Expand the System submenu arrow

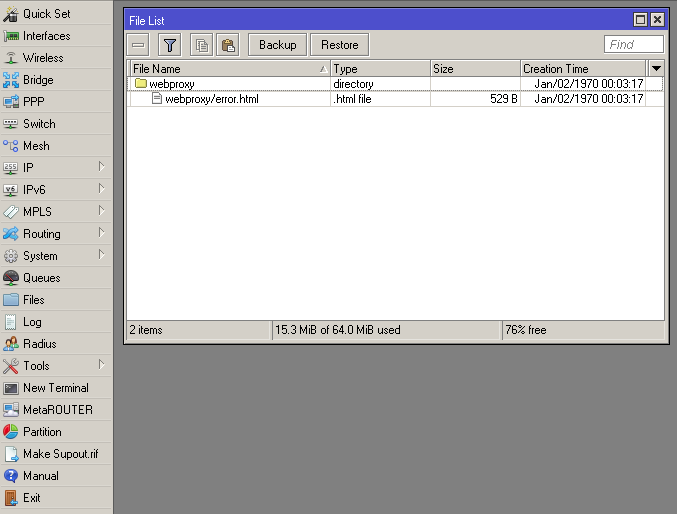point(101,255)
